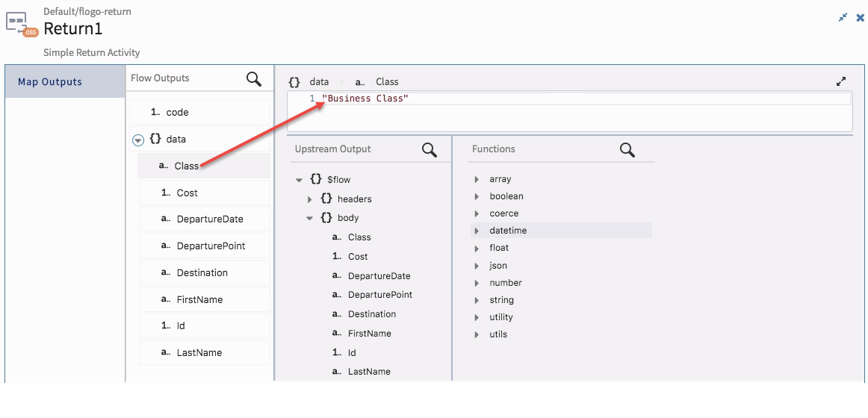The height and width of the screenshot is (418, 868).
Task: Click the Return1 activity icon
Action: 21,25
